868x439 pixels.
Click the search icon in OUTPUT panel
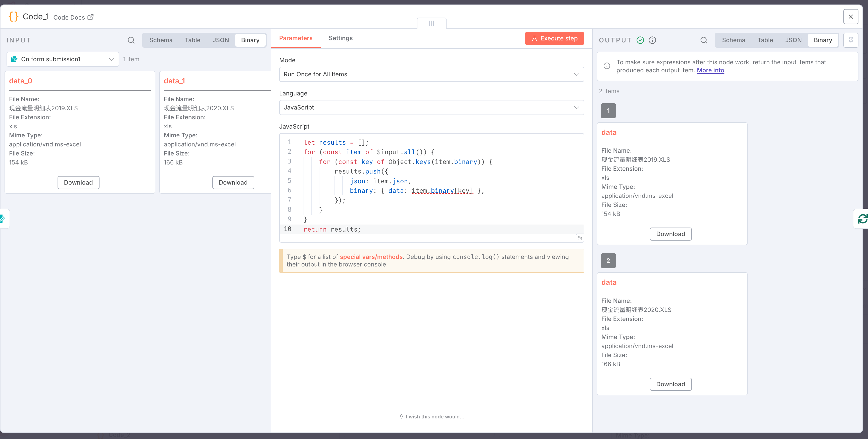704,40
